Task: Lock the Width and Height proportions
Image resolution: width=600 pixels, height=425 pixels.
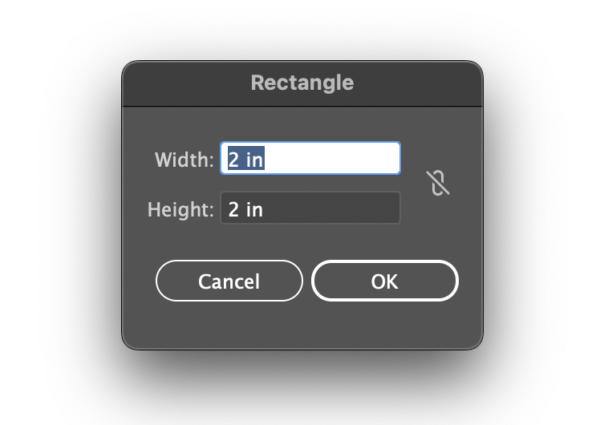Action: coord(437,184)
